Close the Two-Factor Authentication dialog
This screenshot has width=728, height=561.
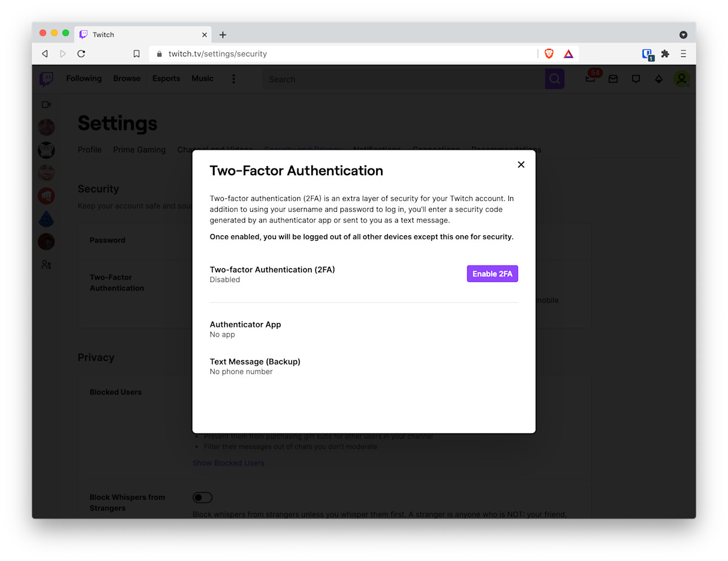[x=521, y=164]
